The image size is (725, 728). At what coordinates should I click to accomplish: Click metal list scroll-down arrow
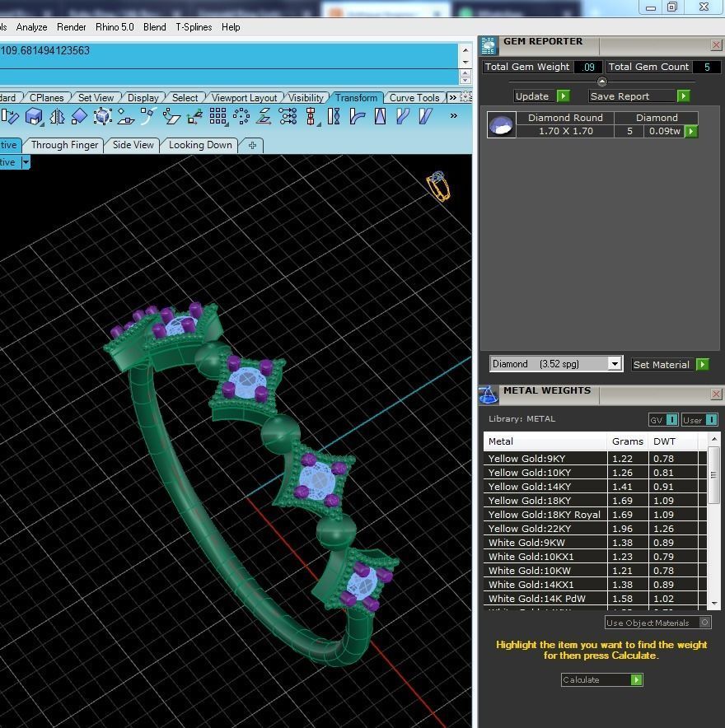point(714,603)
